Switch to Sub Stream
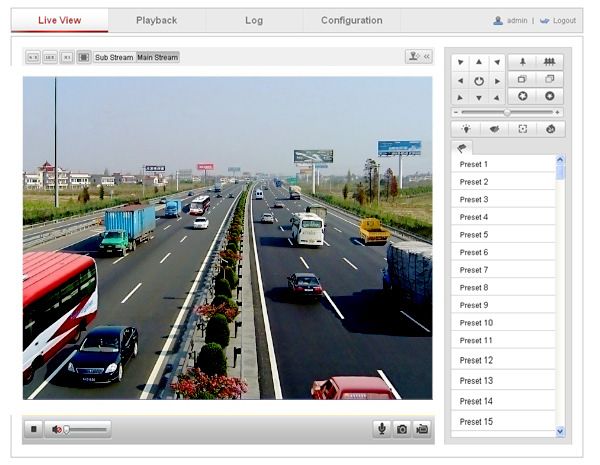 click(x=114, y=57)
